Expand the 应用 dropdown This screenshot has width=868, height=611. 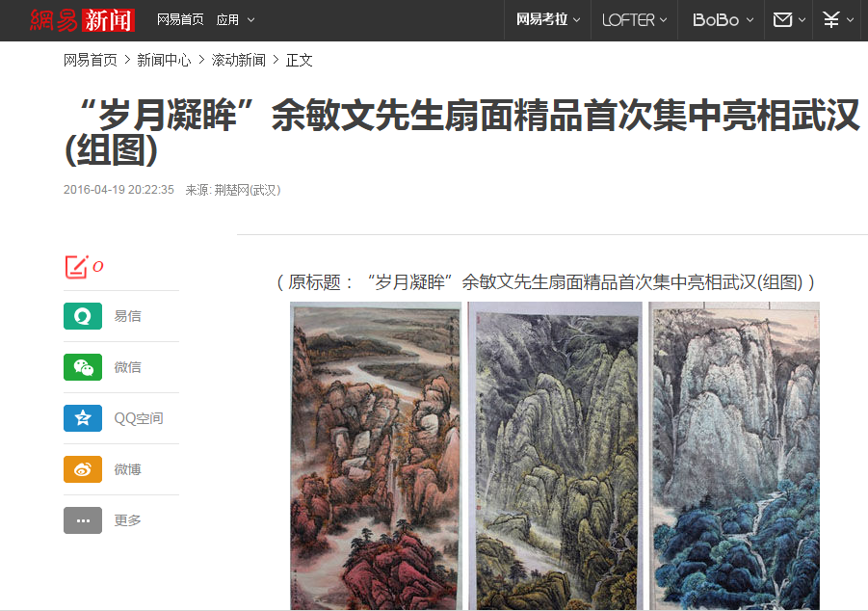(235, 20)
